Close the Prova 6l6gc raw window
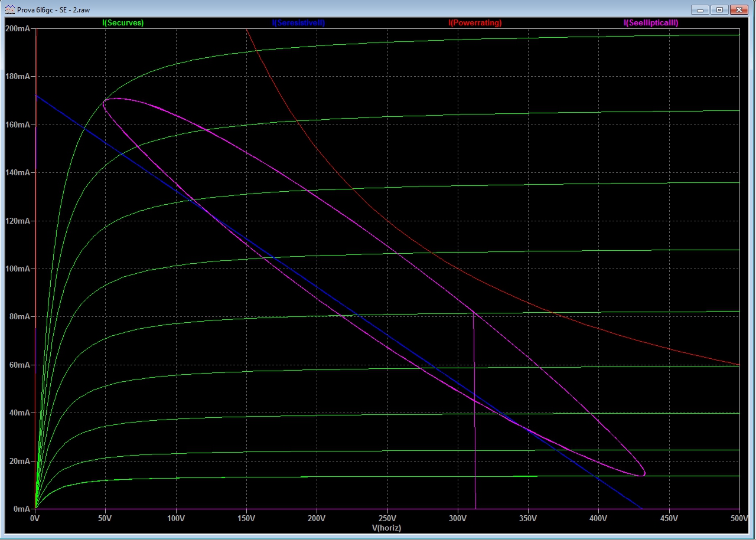This screenshot has height=540, width=756. coord(739,9)
